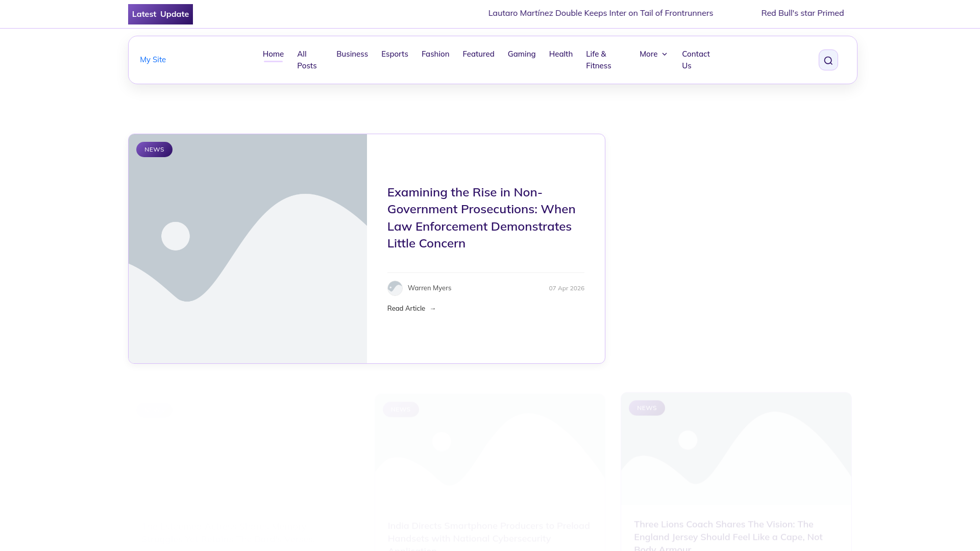Click NEWS tag on featured article
The height and width of the screenshot is (551, 980).
click(x=154, y=149)
